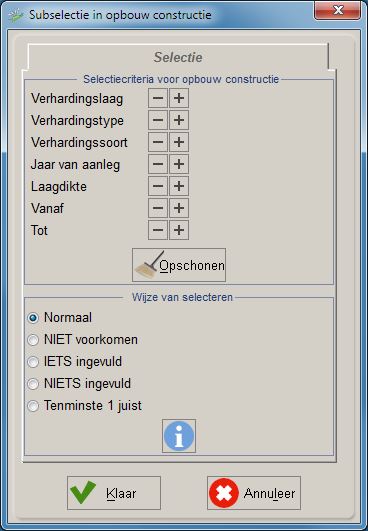Choose the NIET voorkomen selection mode
Image resolution: width=368 pixels, height=531 pixels.
click(x=33, y=340)
